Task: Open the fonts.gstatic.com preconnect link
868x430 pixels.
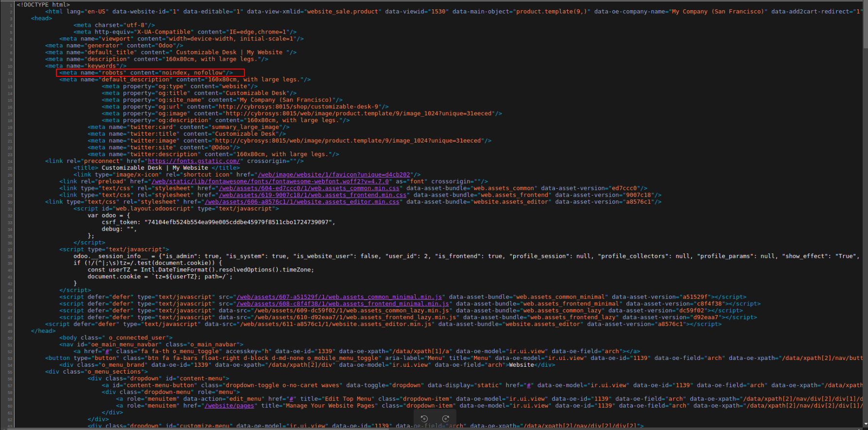Action: pos(194,161)
